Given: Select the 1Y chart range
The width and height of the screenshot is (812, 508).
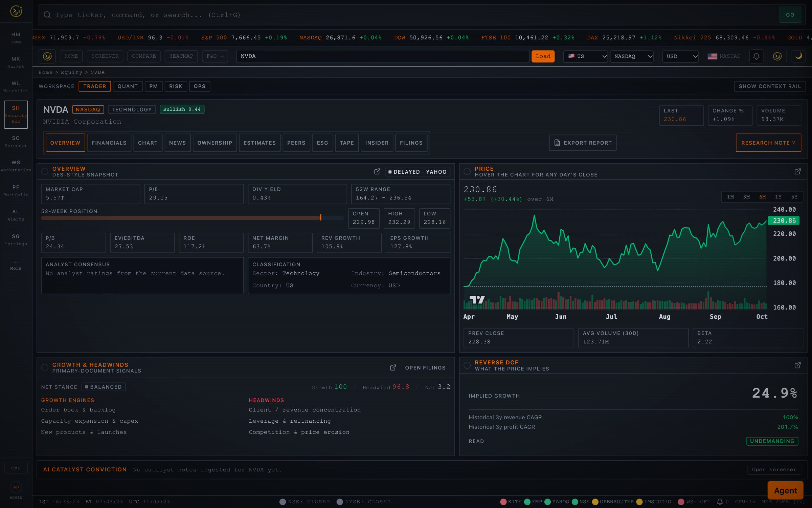Looking at the screenshot, I should 778,197.
